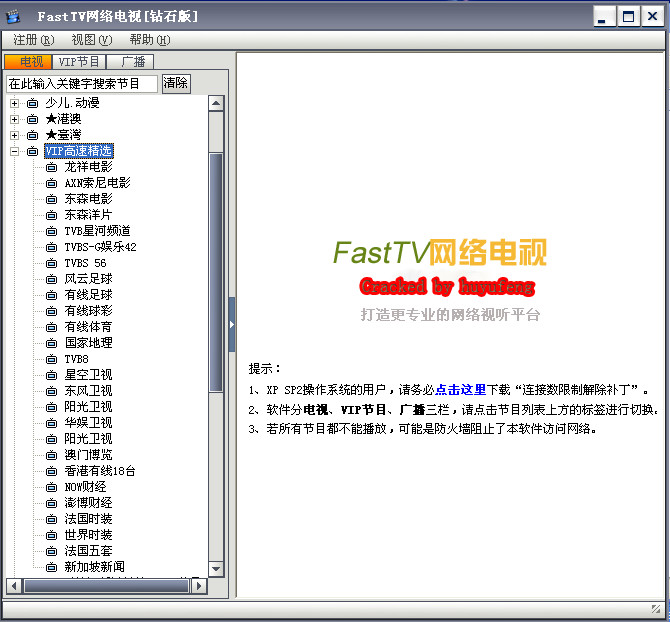Viewport: 670px width, 622px height.
Task: Click the channel icon next to 澳门博览
Action: pyautogui.click(x=51, y=455)
